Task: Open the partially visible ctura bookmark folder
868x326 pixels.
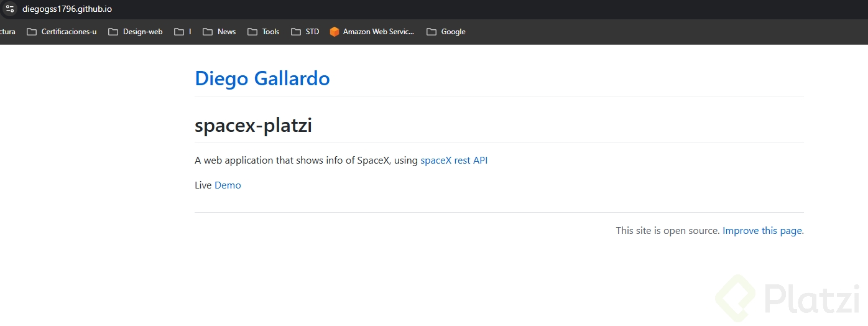Action: 7,32
